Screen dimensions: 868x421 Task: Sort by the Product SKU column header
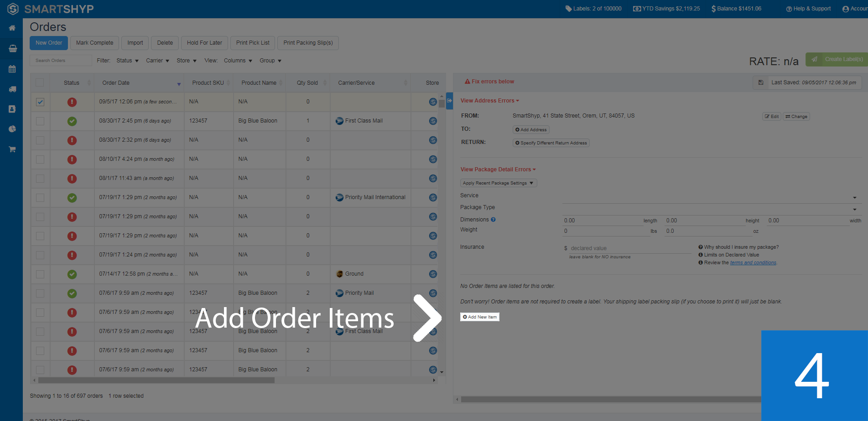[x=208, y=83]
